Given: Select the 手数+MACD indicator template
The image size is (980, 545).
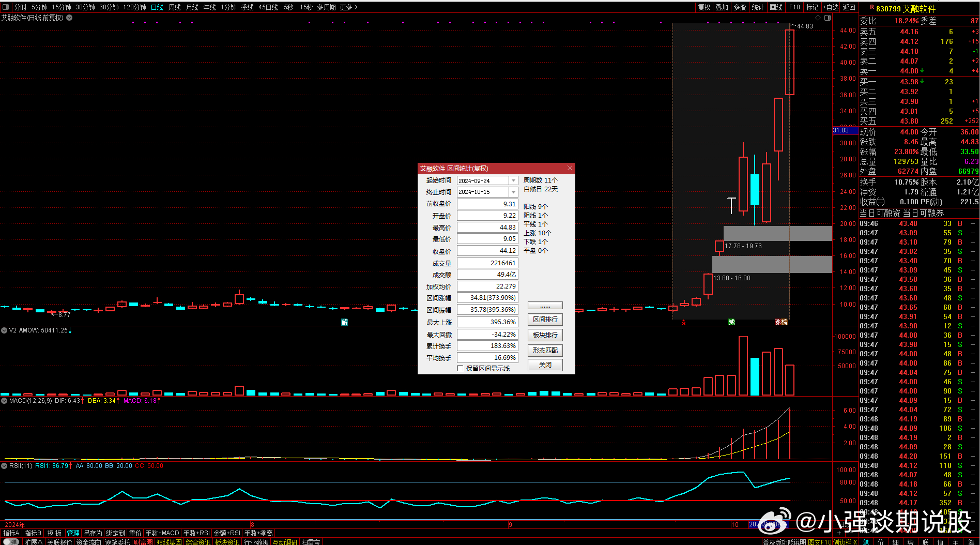Looking at the screenshot, I should coord(162,533).
